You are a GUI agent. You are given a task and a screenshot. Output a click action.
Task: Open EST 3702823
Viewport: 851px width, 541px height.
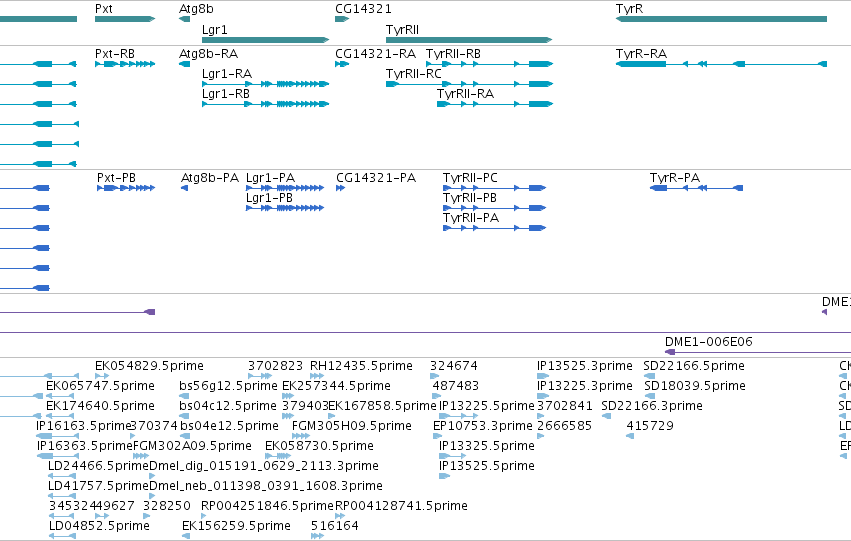coord(275,366)
